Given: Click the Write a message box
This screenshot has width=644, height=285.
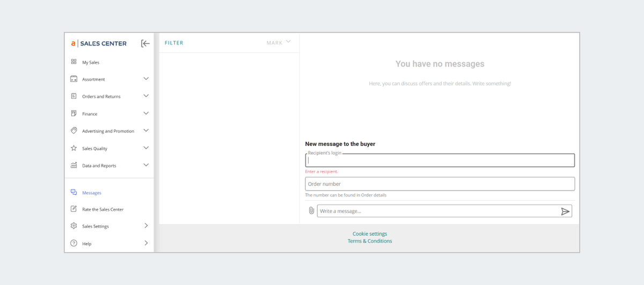Looking at the screenshot, I should pos(444,211).
